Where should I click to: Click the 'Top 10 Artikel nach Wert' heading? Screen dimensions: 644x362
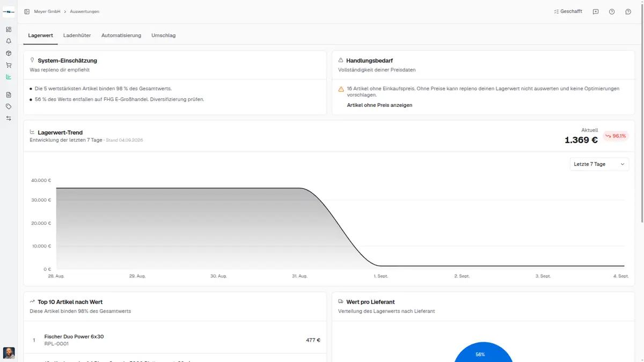(70, 302)
